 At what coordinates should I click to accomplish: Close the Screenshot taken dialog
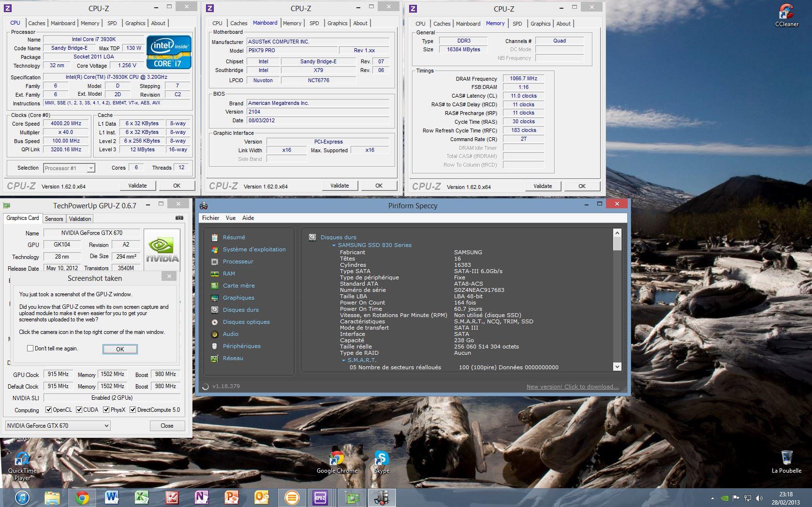pyautogui.click(x=169, y=276)
